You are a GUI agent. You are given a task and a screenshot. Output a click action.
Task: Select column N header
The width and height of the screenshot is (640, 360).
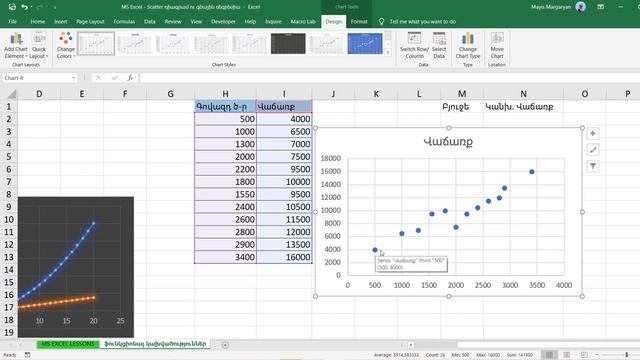click(x=523, y=94)
